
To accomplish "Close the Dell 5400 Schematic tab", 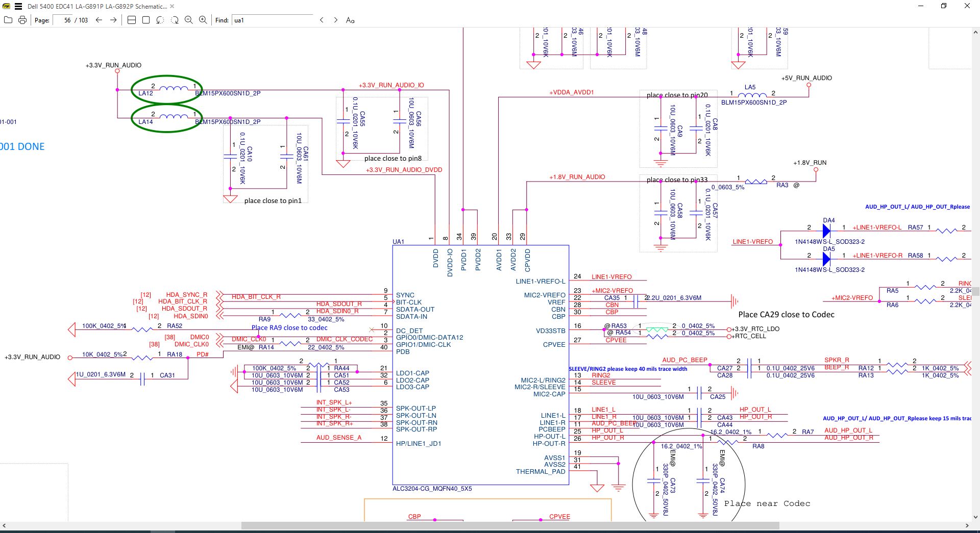I will [x=172, y=7].
